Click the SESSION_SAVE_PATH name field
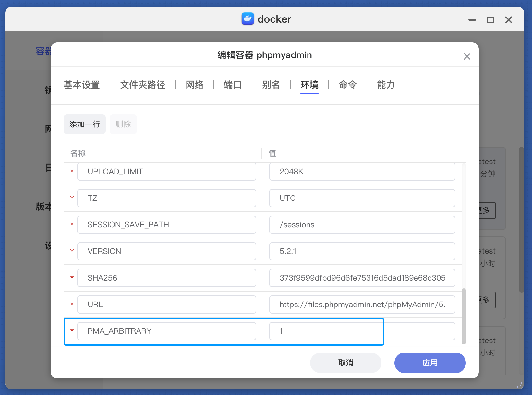The width and height of the screenshot is (532, 395). coord(167,225)
